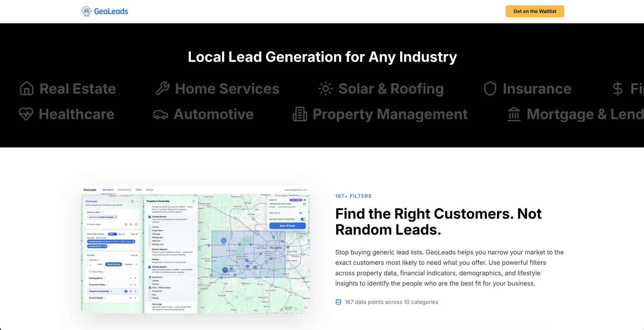Check the Forced Air checkbox
This screenshot has width=644, height=330.
(x=150, y=291)
